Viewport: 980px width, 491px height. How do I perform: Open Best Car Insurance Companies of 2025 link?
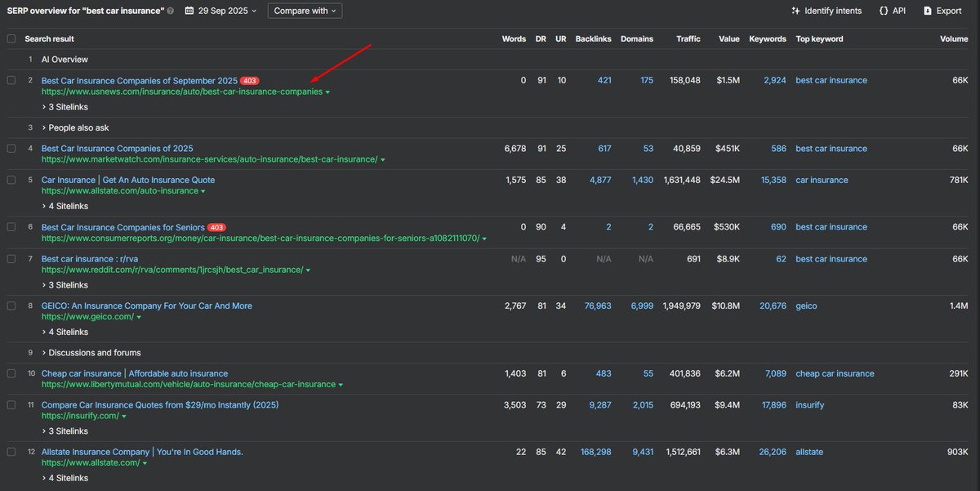pos(118,149)
